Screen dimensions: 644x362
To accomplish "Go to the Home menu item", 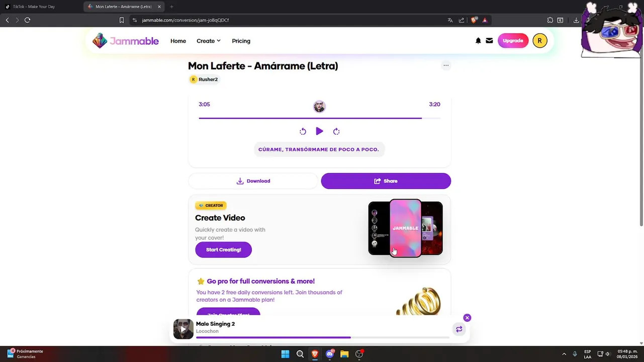I will (178, 41).
